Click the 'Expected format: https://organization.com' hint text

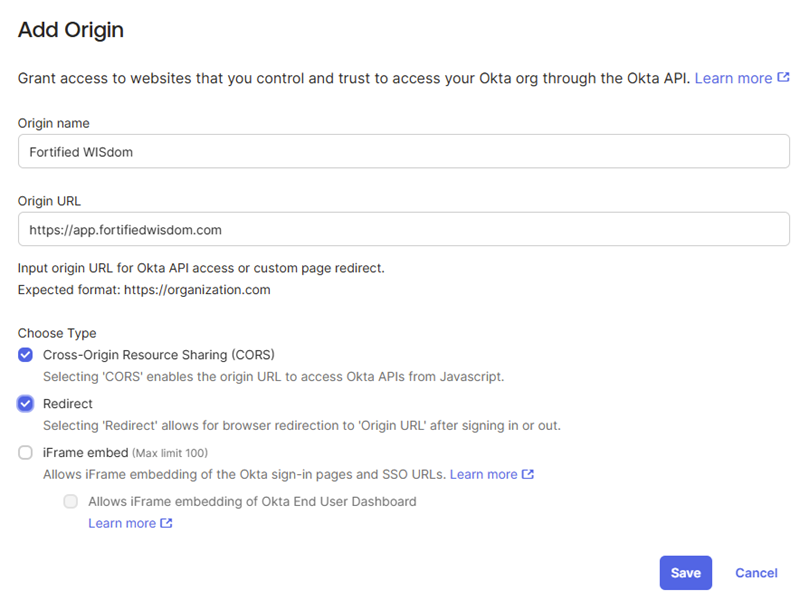(x=144, y=290)
